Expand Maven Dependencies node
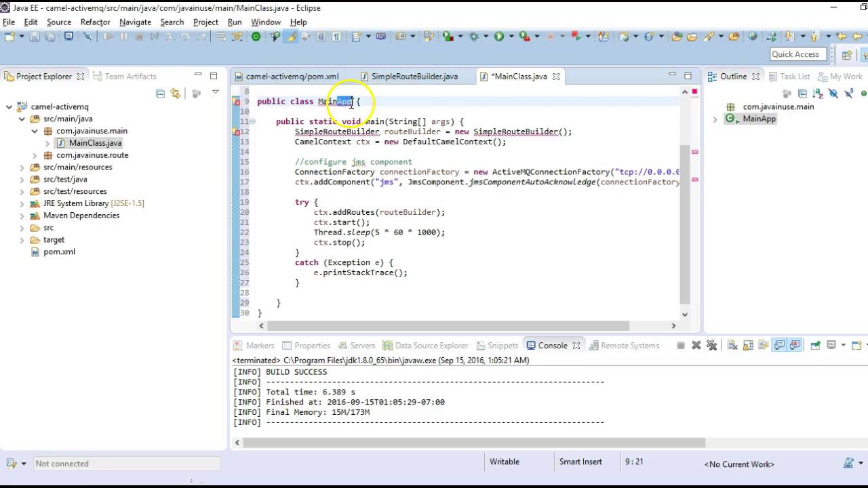 [x=22, y=216]
